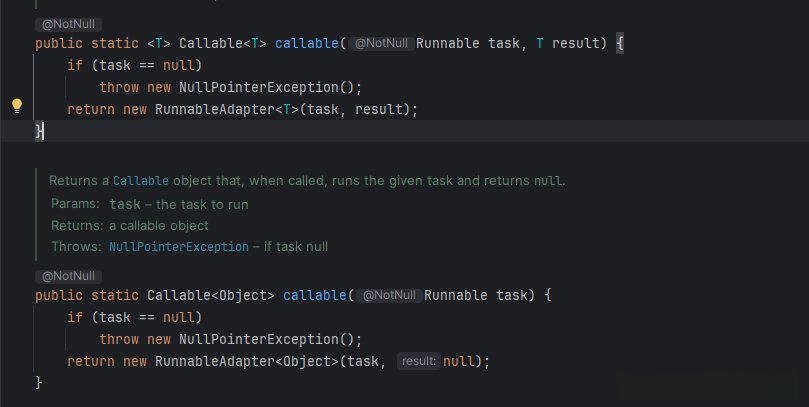Click the @NotNull annotation above Callable<Object> method
809x407 pixels.
[68, 275]
